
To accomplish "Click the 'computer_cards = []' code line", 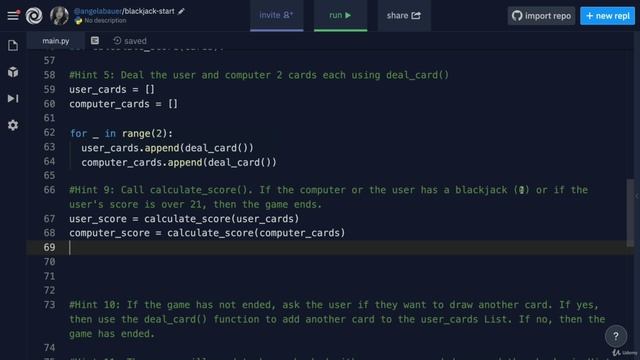I will coord(123,104).
